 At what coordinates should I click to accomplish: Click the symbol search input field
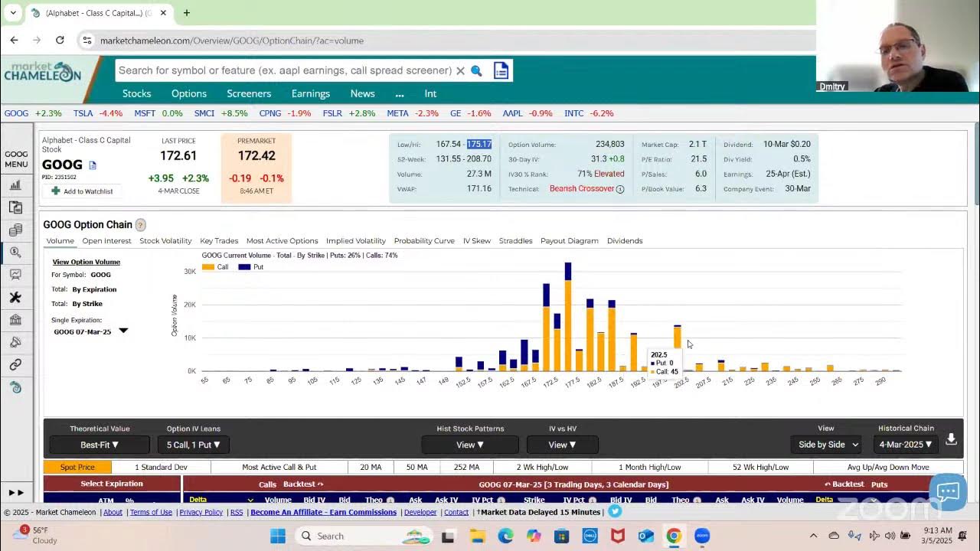click(x=285, y=70)
